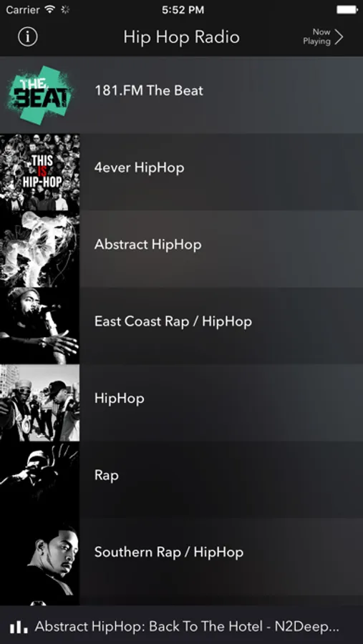Choose the Rap station

tap(181, 479)
